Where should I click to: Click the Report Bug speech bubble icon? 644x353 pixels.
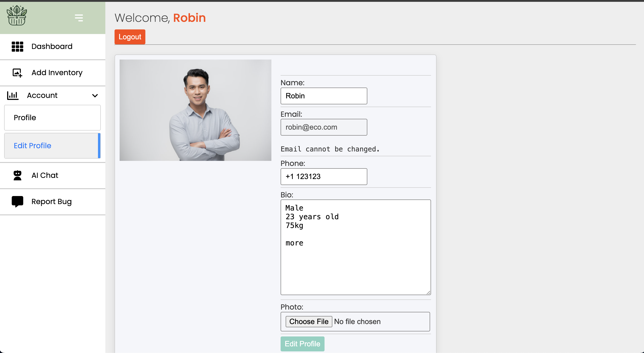[x=17, y=202]
